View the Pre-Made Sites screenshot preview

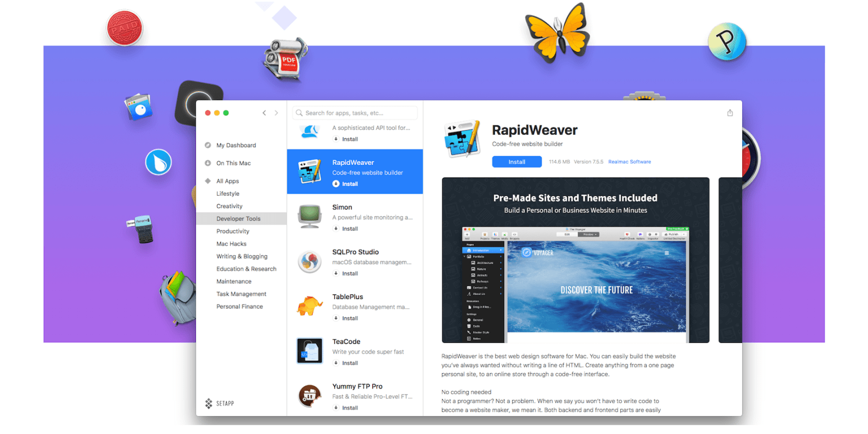click(575, 260)
